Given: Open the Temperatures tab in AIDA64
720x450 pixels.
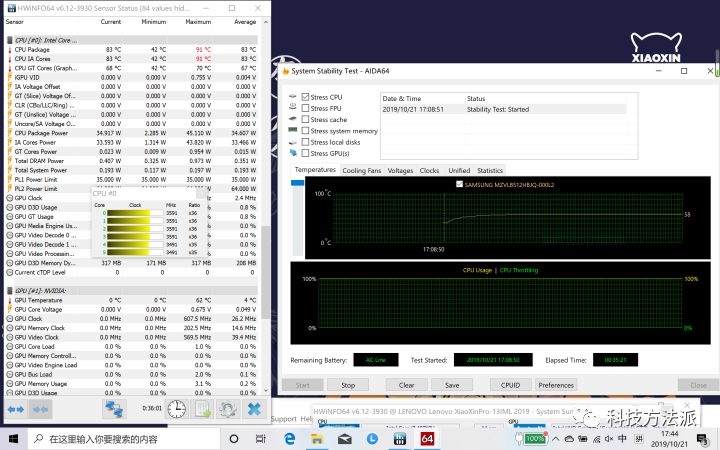Looking at the screenshot, I should tap(315, 170).
